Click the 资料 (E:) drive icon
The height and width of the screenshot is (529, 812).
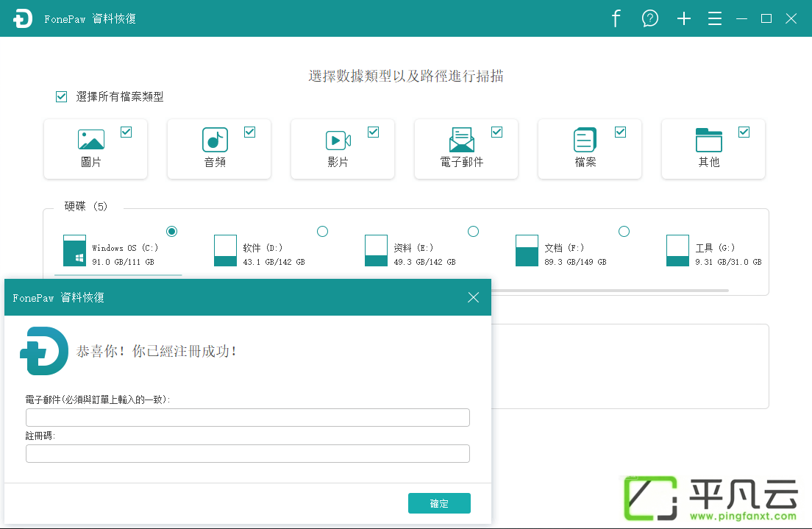coord(376,250)
